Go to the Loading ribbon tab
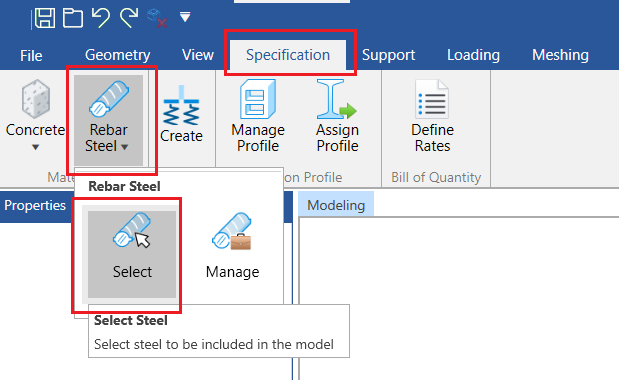 pos(473,55)
